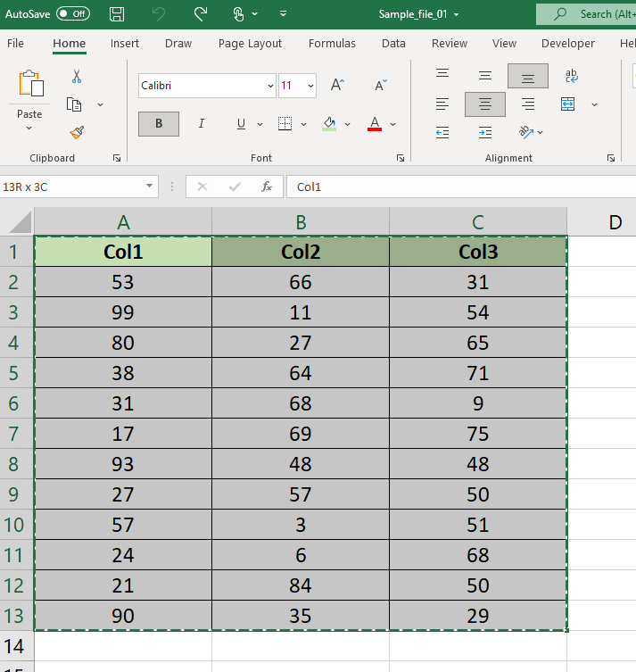Click the Redo arrow icon
Screen dimensions: 636x672
(x=201, y=14)
